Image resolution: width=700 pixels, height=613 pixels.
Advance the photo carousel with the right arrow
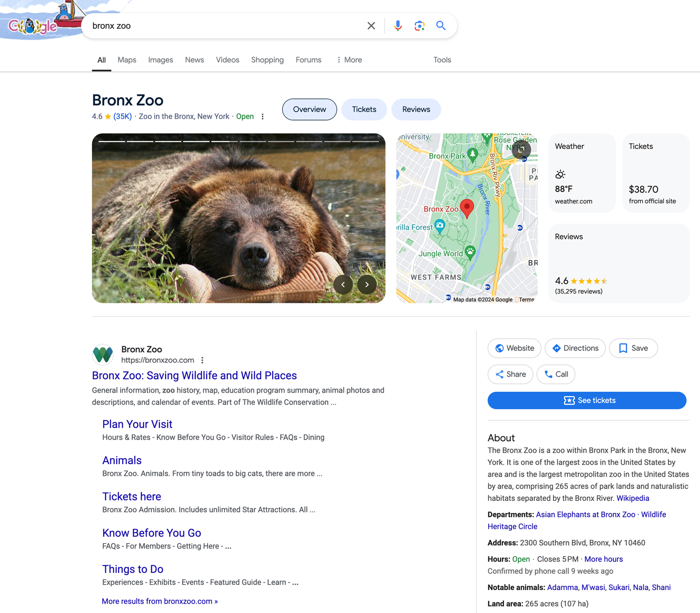click(x=367, y=284)
